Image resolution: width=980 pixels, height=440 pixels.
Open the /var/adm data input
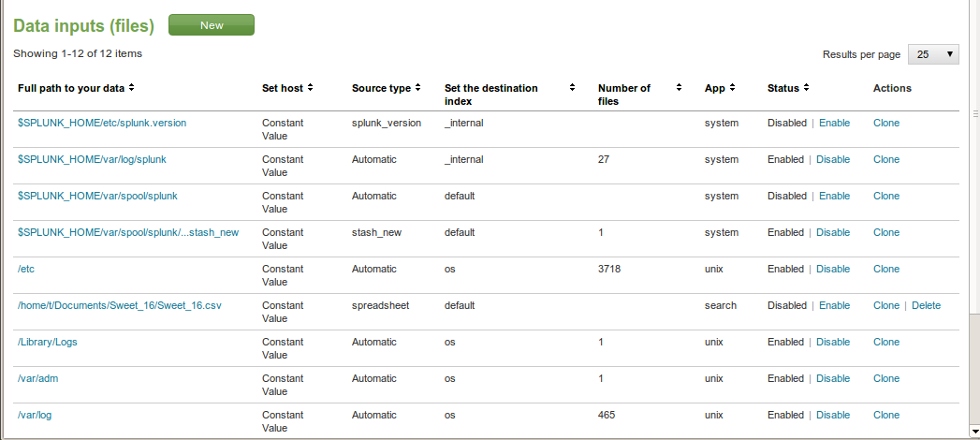click(x=38, y=378)
